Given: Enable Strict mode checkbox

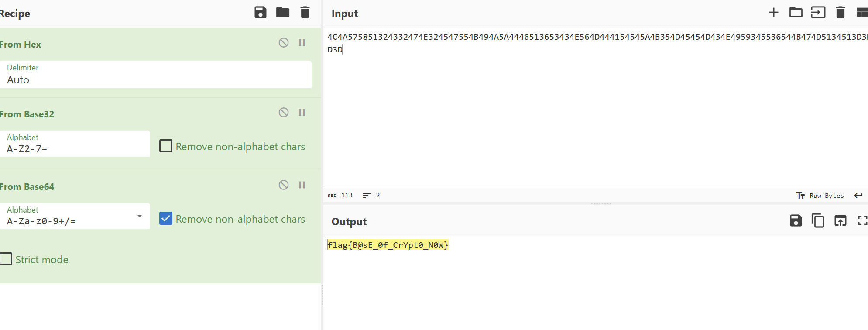Looking at the screenshot, I should [x=6, y=259].
